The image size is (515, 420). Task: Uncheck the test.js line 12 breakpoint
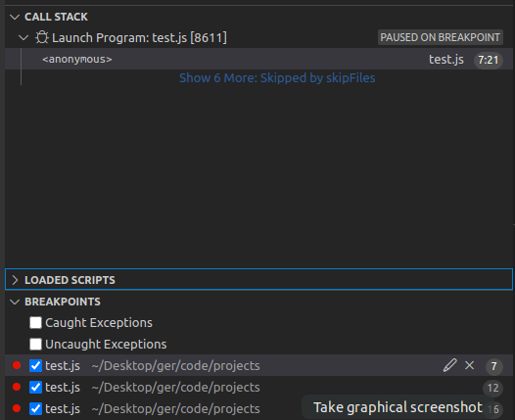[x=35, y=387]
